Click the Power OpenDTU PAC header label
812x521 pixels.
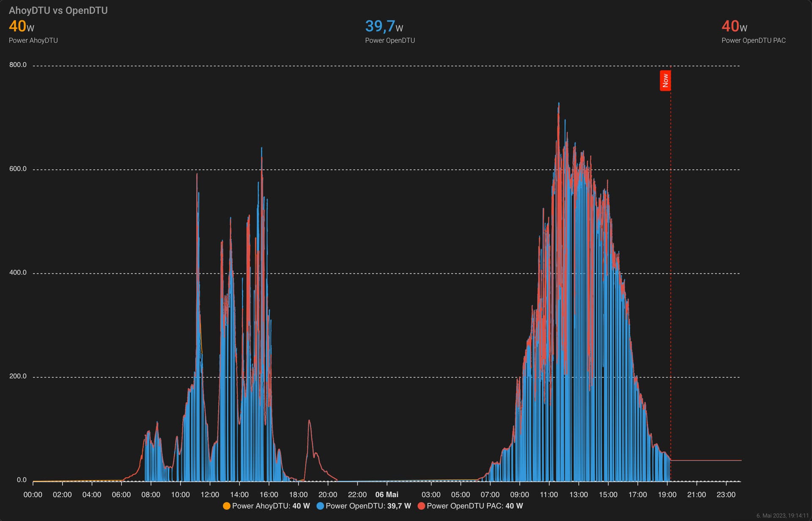(754, 41)
